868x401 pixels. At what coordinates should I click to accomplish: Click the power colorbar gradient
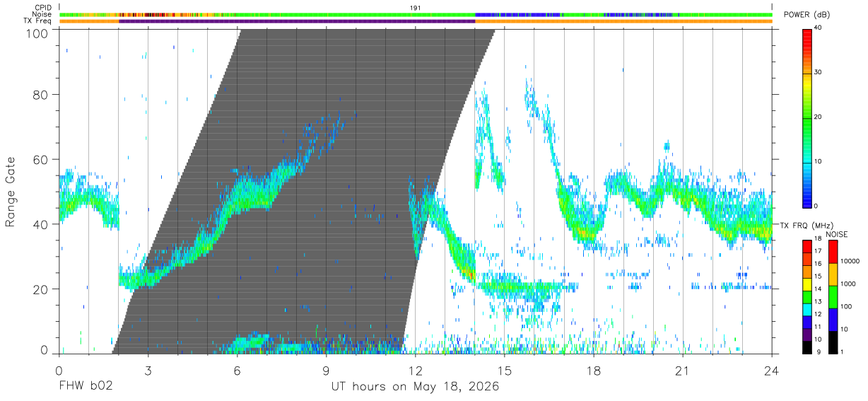pyautogui.click(x=807, y=117)
